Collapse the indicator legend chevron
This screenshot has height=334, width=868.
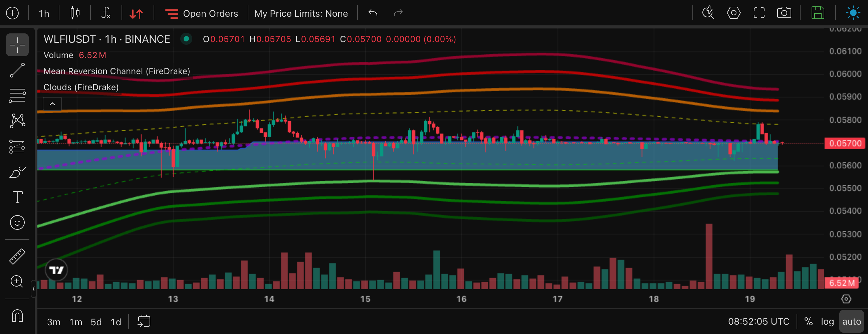(x=52, y=104)
